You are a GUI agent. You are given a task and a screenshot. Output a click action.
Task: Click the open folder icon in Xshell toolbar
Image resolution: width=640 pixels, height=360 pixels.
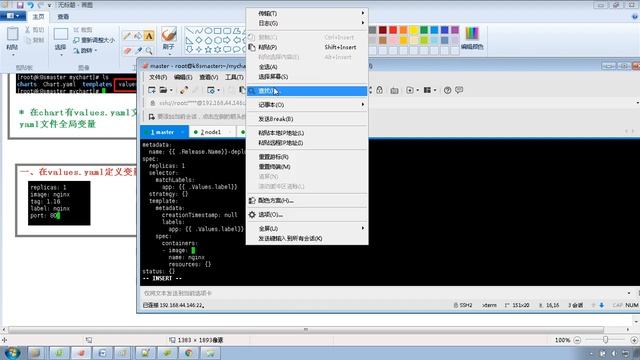(163, 90)
